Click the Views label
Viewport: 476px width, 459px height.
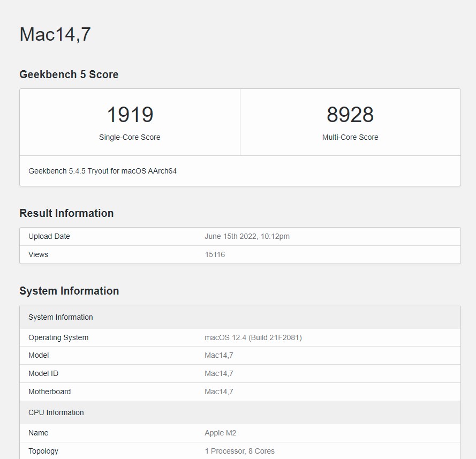(38, 254)
